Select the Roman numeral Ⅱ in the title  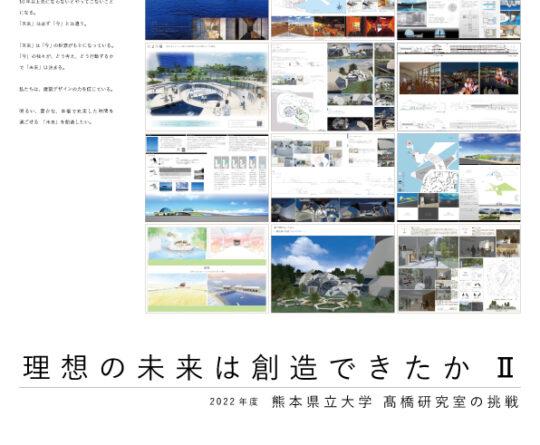tap(506, 368)
